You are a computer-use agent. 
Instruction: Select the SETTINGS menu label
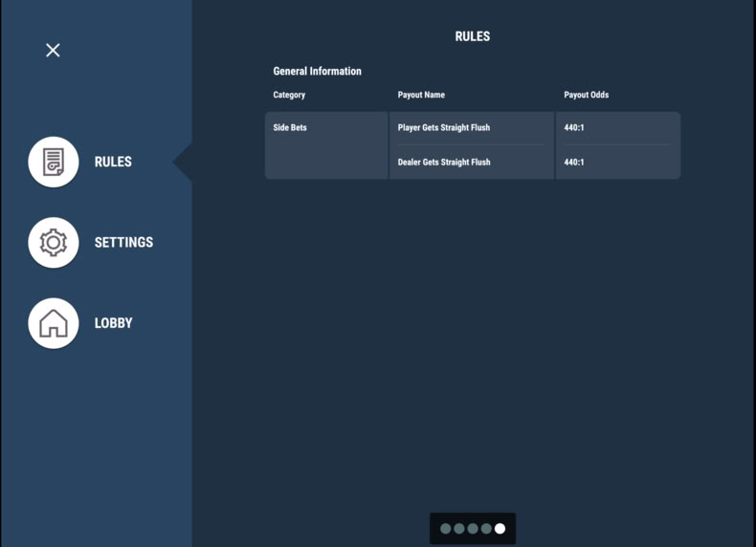[x=123, y=242]
